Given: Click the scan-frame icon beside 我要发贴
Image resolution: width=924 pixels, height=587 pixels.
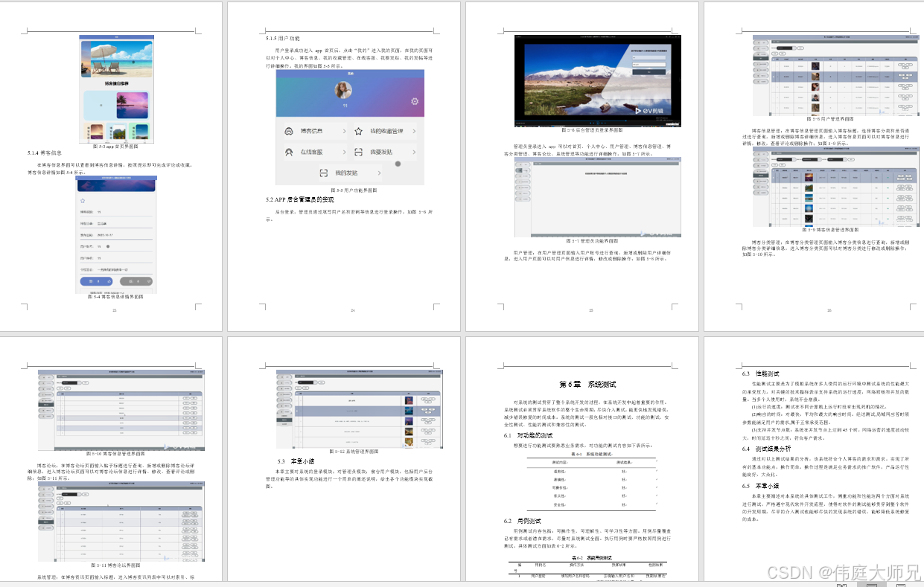Looking at the screenshot, I should coord(358,152).
